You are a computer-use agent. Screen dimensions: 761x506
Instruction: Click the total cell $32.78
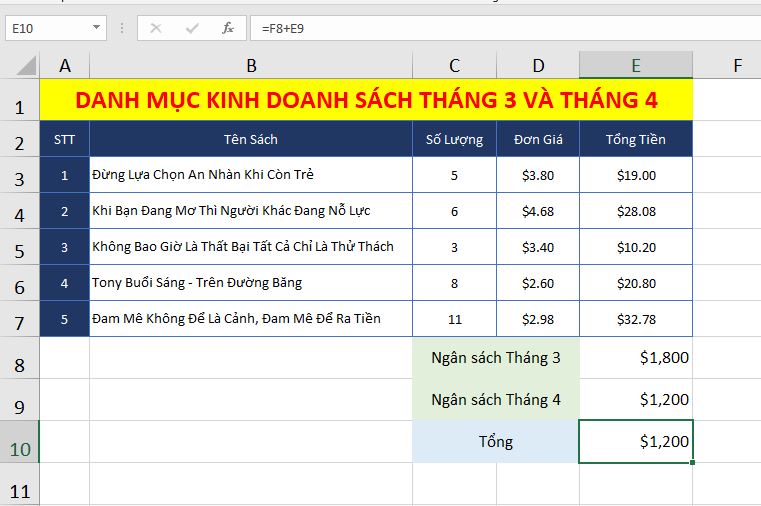pyautogui.click(x=636, y=319)
